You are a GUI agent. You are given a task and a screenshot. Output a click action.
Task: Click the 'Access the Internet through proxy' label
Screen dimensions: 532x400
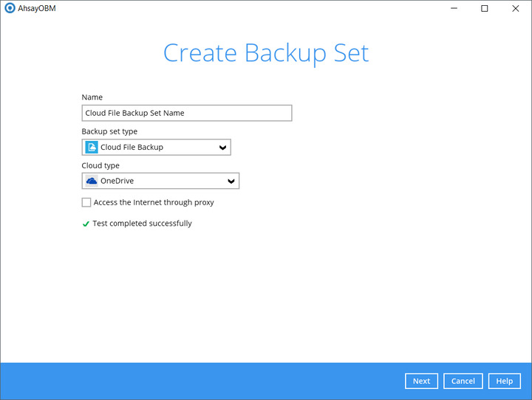click(154, 202)
